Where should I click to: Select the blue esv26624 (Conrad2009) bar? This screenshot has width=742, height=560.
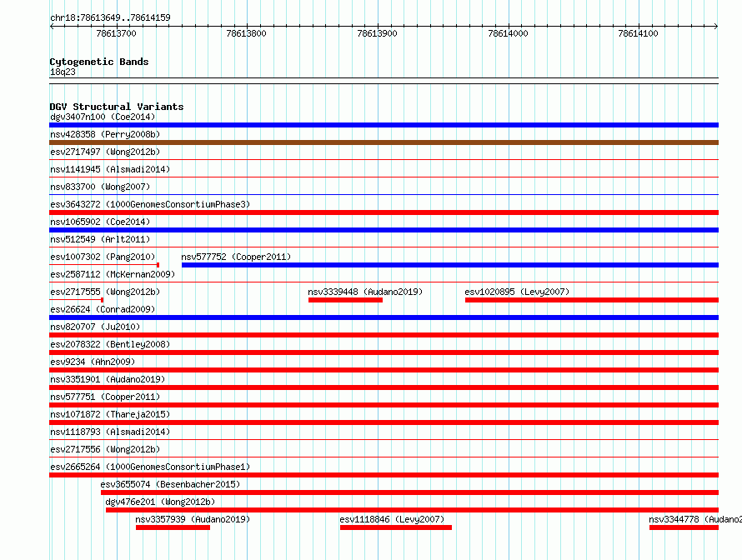click(384, 317)
